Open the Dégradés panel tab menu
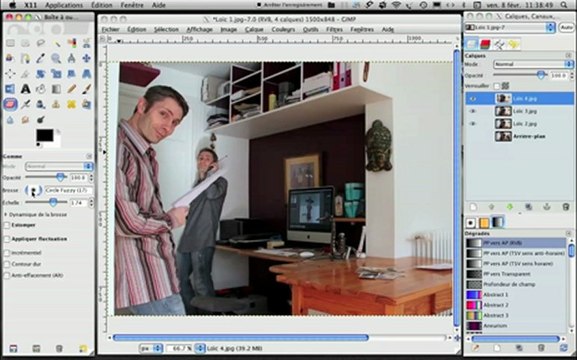 569,233
